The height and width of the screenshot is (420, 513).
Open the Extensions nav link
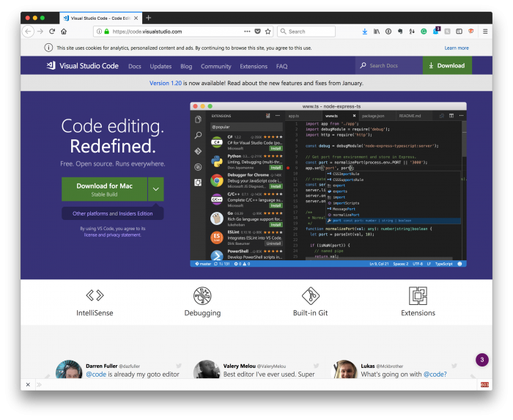coord(254,67)
